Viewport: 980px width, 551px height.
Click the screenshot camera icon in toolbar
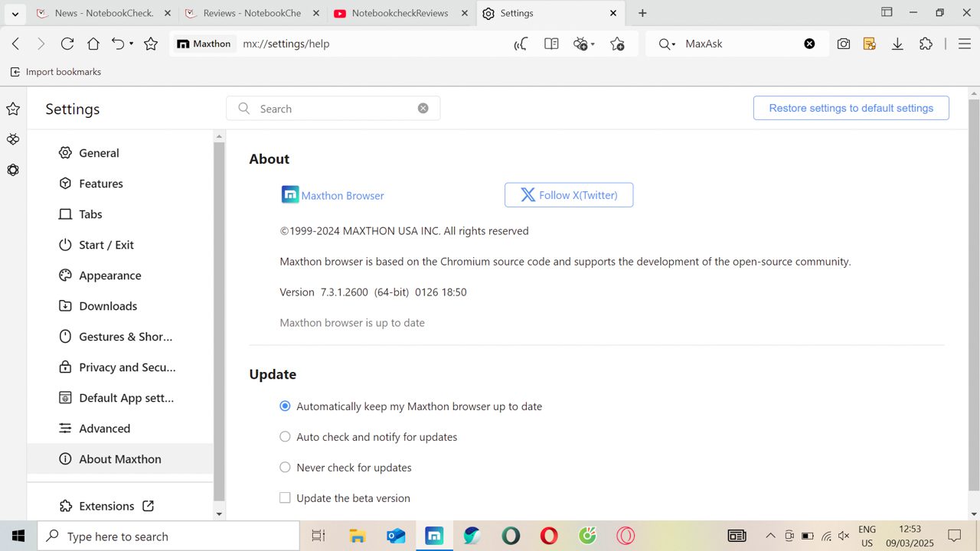point(843,44)
